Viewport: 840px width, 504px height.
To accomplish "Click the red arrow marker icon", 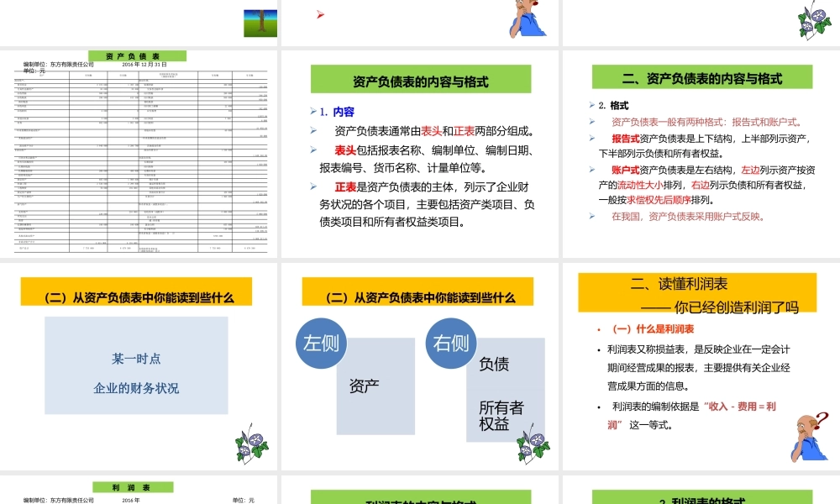I will pos(320,13).
